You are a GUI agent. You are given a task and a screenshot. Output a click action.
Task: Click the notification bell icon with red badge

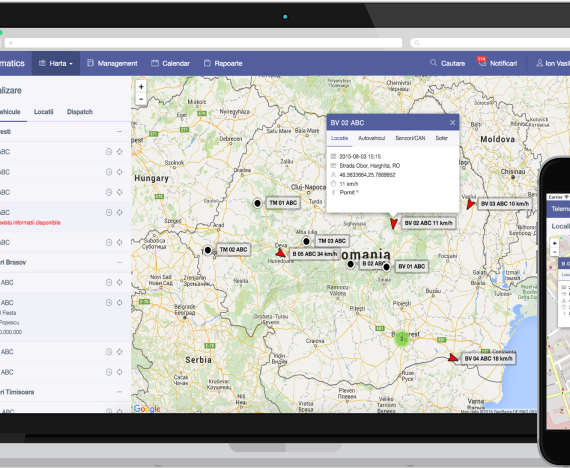click(482, 62)
